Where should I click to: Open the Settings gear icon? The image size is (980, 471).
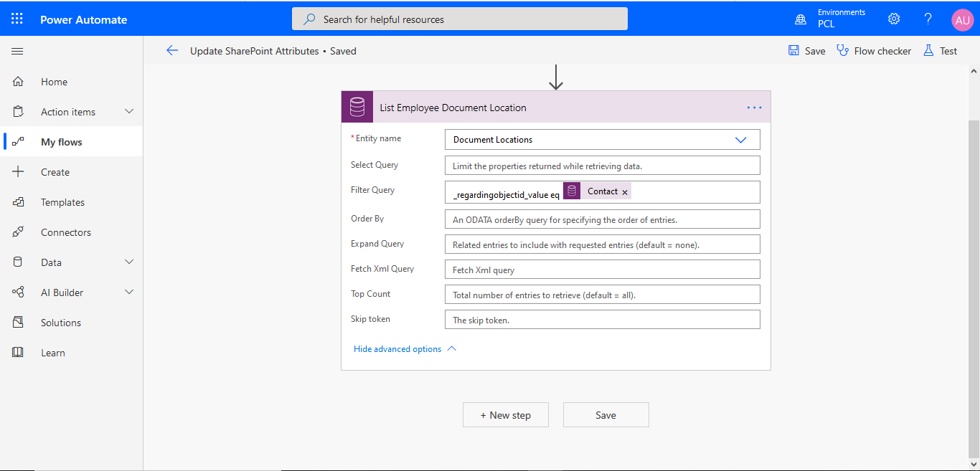pos(894,19)
